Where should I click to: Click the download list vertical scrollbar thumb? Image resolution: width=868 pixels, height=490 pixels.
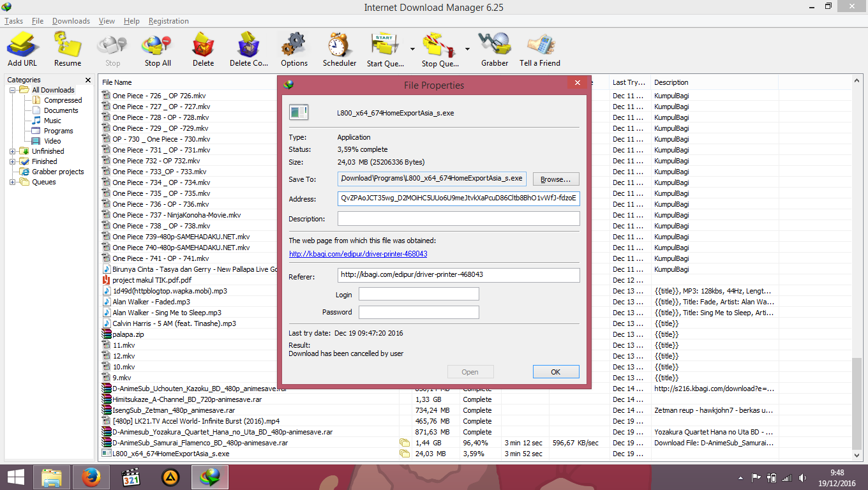click(857, 403)
